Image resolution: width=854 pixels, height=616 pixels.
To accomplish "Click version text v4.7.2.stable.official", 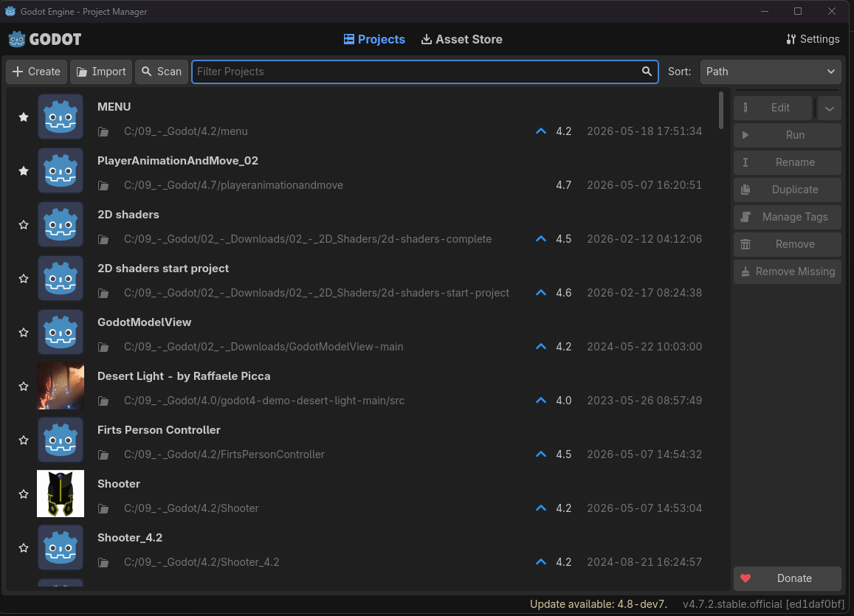I will (x=764, y=604).
